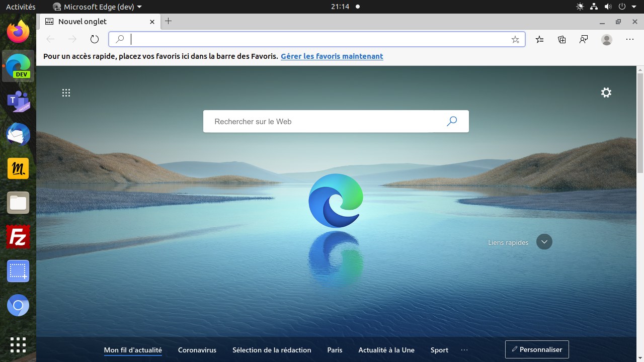The width and height of the screenshot is (644, 362).
Task: Click Gérer les favoris maintenant link
Action: pyautogui.click(x=332, y=56)
